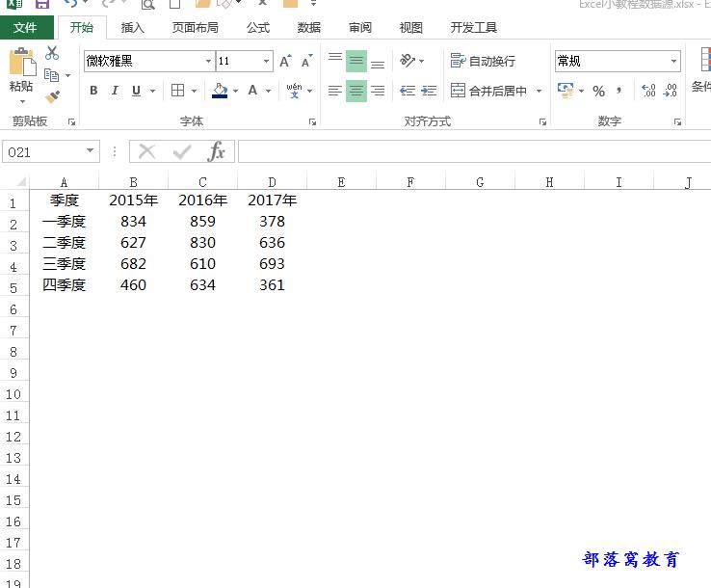Apply comma style format
Screen dimensions: 711x588
click(x=619, y=91)
